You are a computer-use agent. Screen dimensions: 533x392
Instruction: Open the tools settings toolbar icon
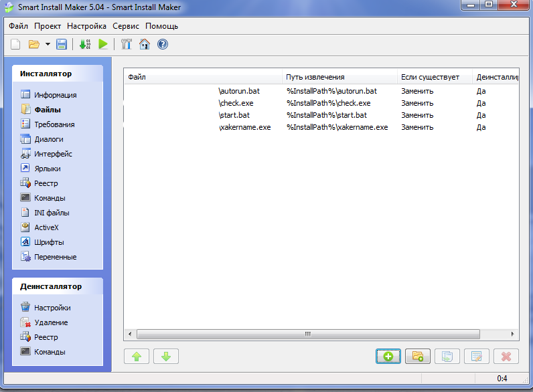click(x=126, y=44)
